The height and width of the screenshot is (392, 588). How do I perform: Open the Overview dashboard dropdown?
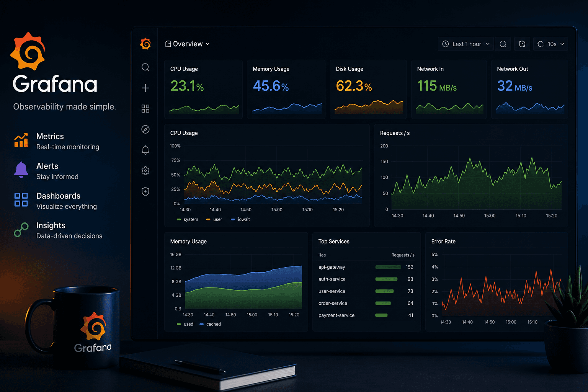tap(188, 44)
